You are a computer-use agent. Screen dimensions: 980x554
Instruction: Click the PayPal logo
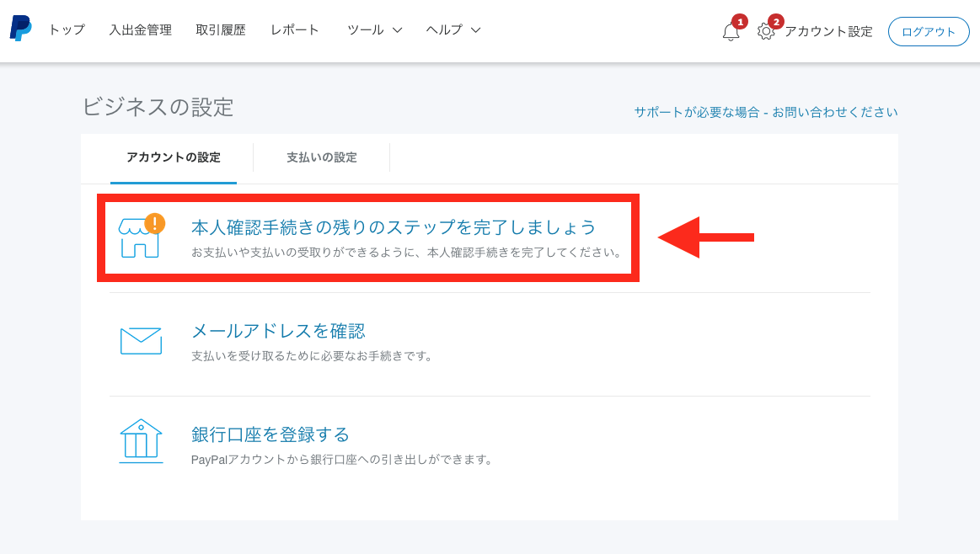point(20,29)
